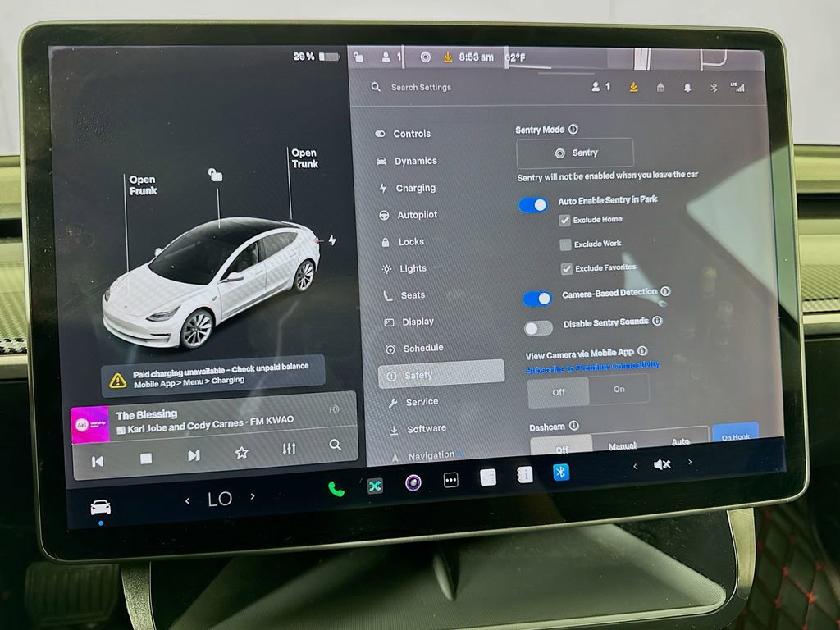Lower volume with left chevron

pos(636,466)
